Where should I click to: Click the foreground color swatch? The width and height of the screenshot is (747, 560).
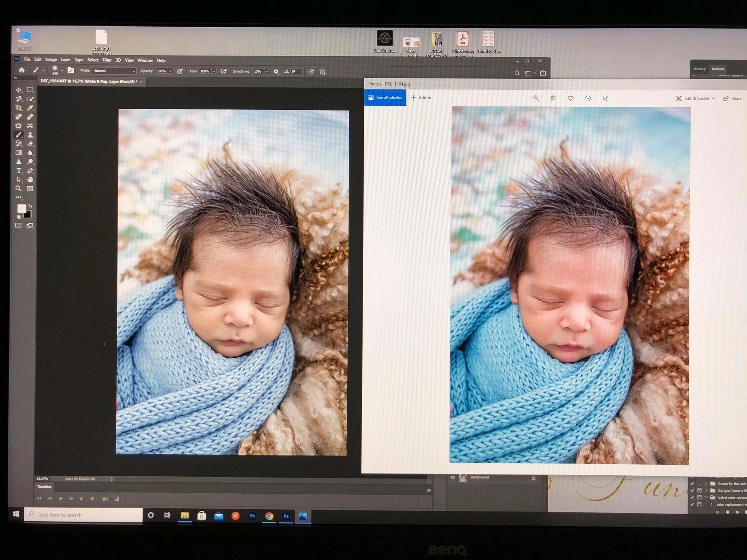click(x=22, y=208)
